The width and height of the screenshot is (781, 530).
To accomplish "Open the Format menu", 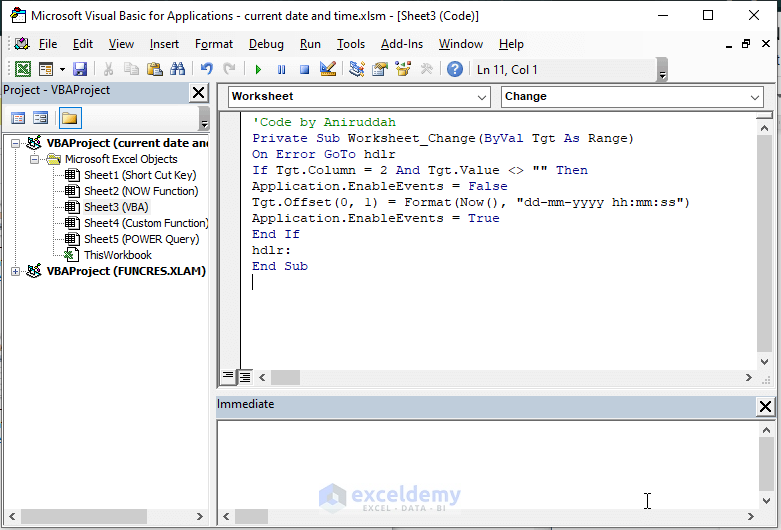I will coord(214,44).
